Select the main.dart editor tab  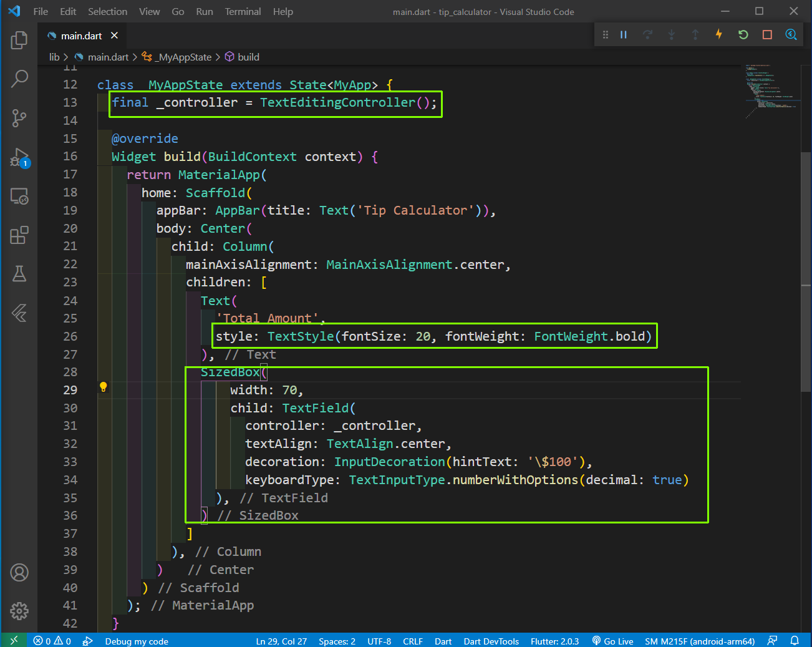(81, 36)
